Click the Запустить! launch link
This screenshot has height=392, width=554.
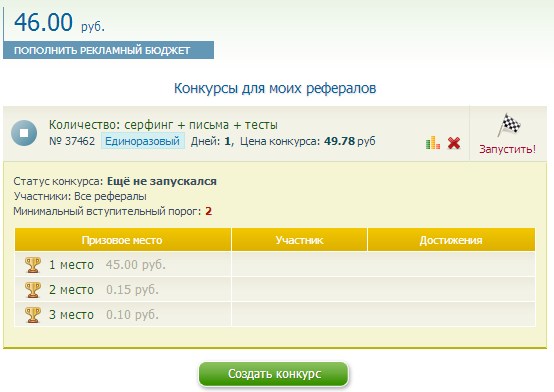pos(507,149)
